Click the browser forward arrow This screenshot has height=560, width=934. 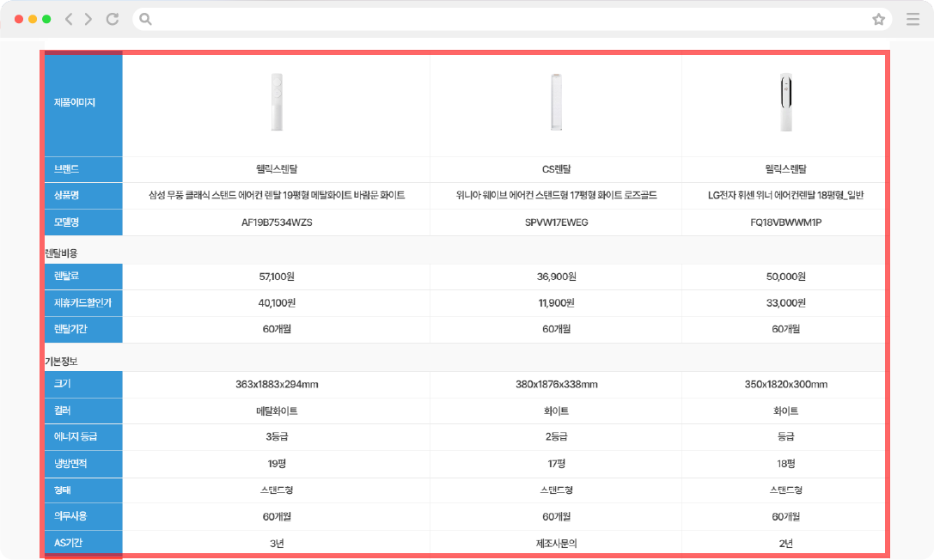(x=88, y=19)
